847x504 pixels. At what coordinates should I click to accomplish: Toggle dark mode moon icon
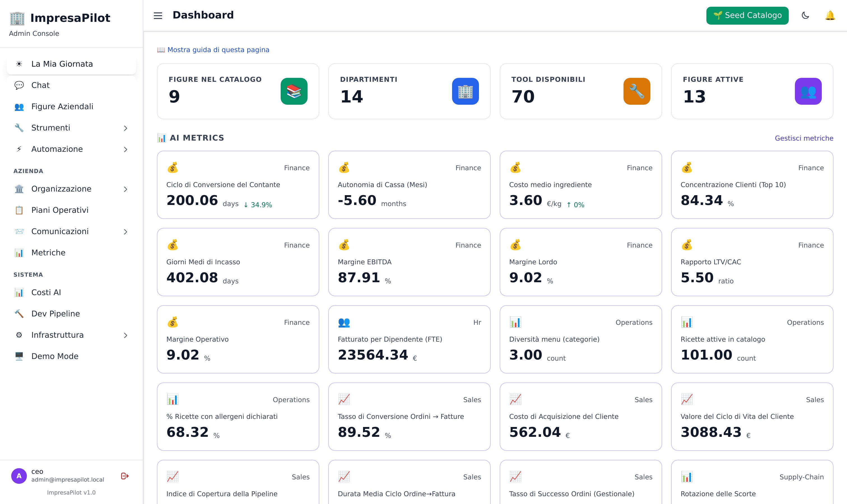805,15
